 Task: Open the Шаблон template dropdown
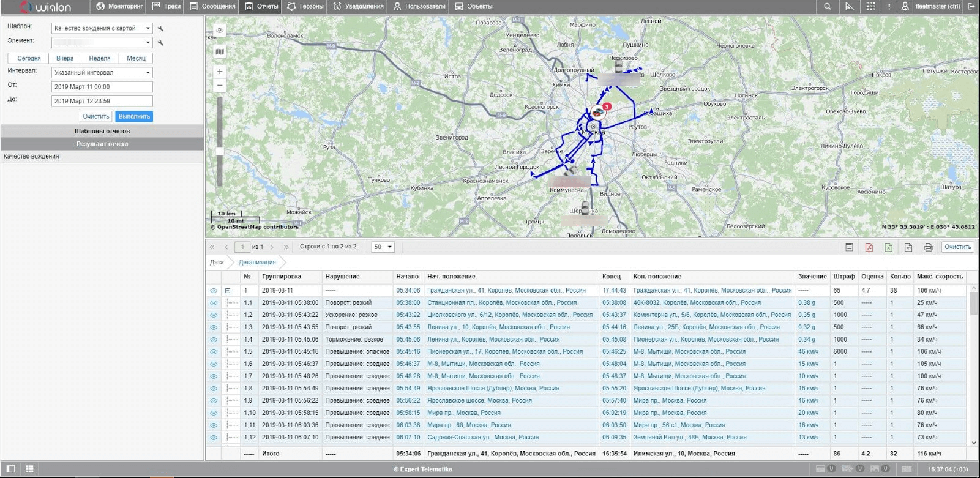point(102,28)
